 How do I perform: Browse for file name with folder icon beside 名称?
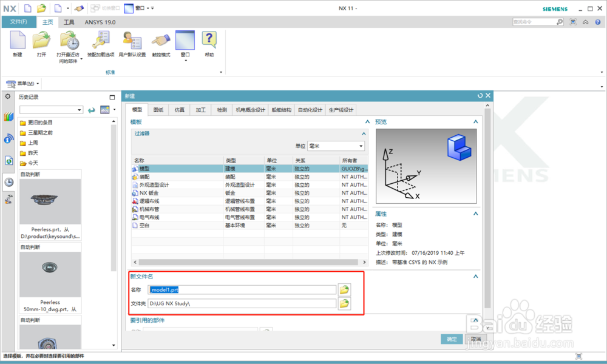(x=344, y=289)
